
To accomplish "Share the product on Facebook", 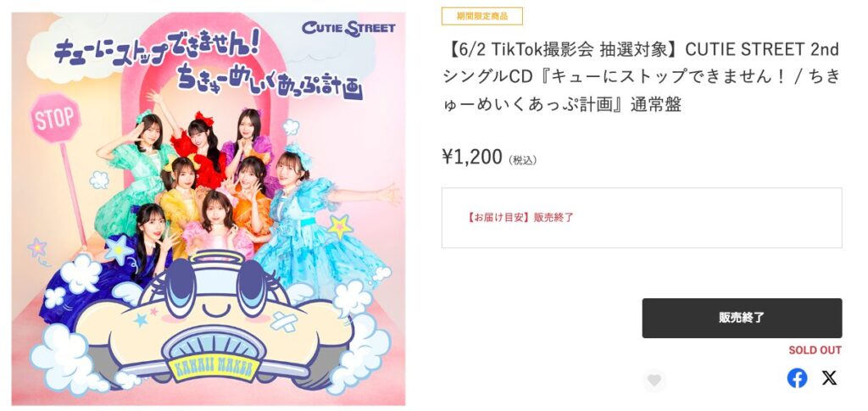I will (x=797, y=378).
